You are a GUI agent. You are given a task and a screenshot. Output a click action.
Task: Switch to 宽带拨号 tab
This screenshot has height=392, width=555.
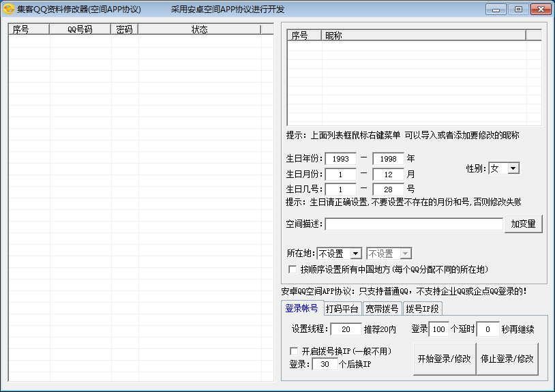(382, 309)
